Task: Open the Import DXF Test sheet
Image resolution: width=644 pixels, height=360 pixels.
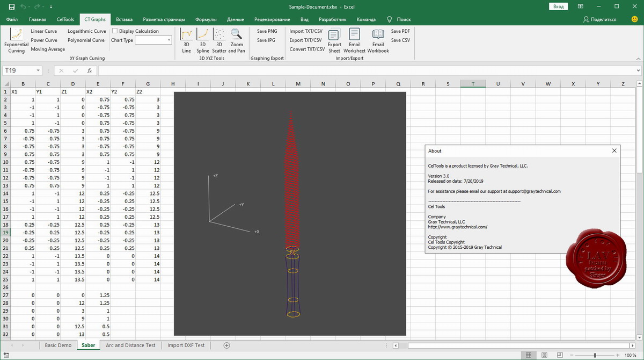Action: tap(186, 345)
